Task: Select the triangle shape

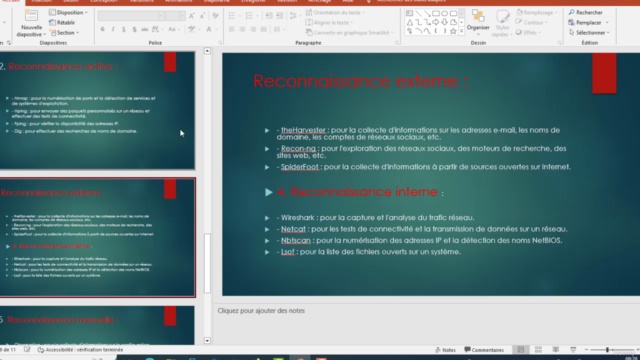Action: [409, 22]
